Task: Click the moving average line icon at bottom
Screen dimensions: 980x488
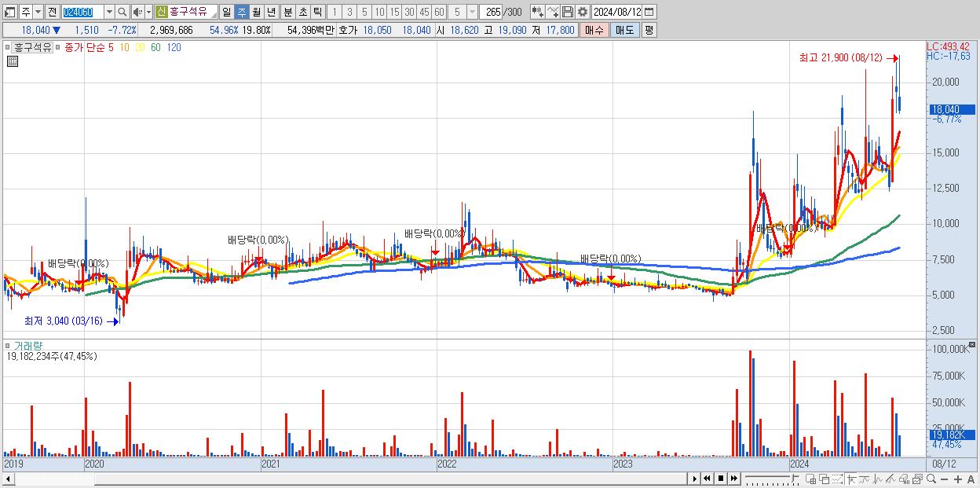Action: [865, 479]
